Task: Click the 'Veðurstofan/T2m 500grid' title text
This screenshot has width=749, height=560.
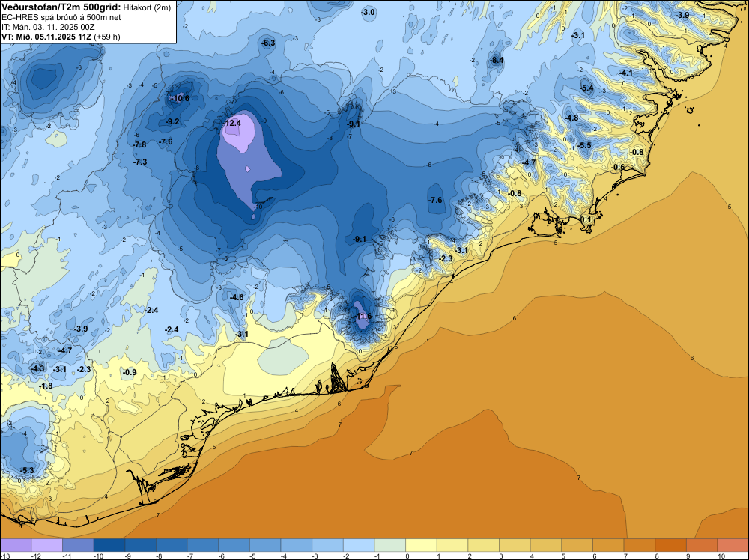Action: click(61, 7)
